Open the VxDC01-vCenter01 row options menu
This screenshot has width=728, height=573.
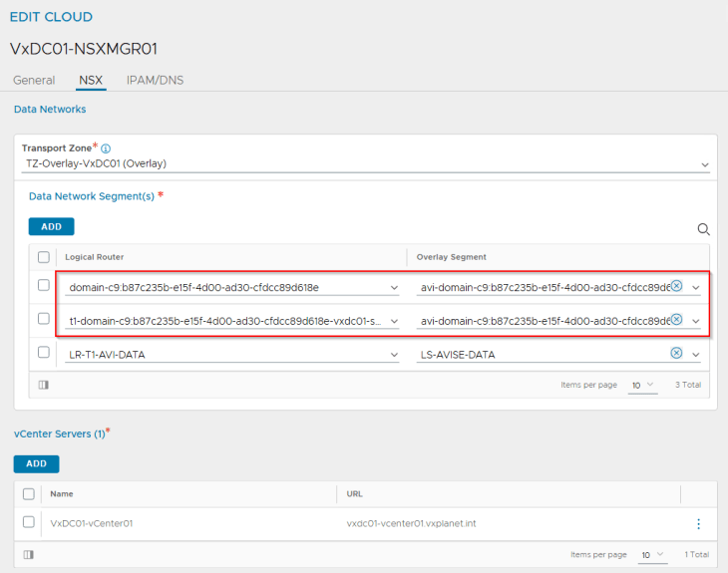(x=698, y=524)
